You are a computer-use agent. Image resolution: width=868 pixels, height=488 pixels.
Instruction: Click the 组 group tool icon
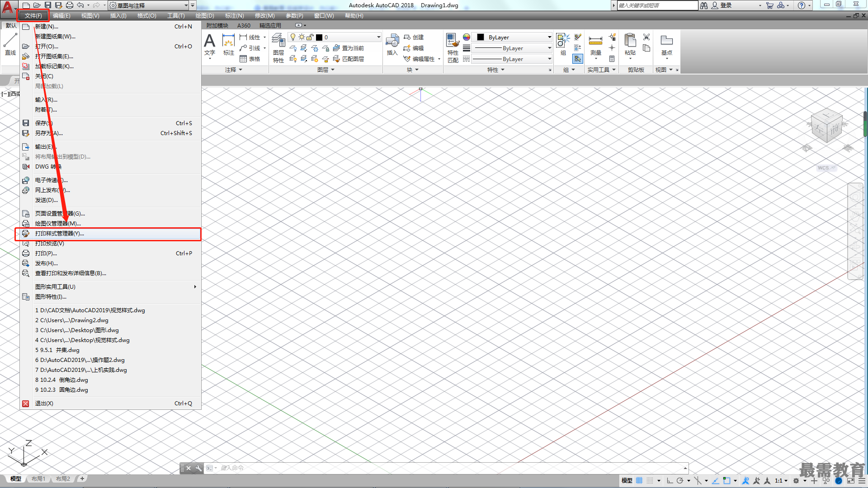pos(563,44)
